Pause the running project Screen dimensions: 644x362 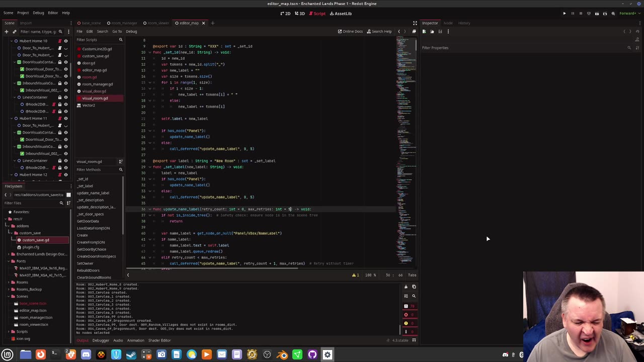573,14
